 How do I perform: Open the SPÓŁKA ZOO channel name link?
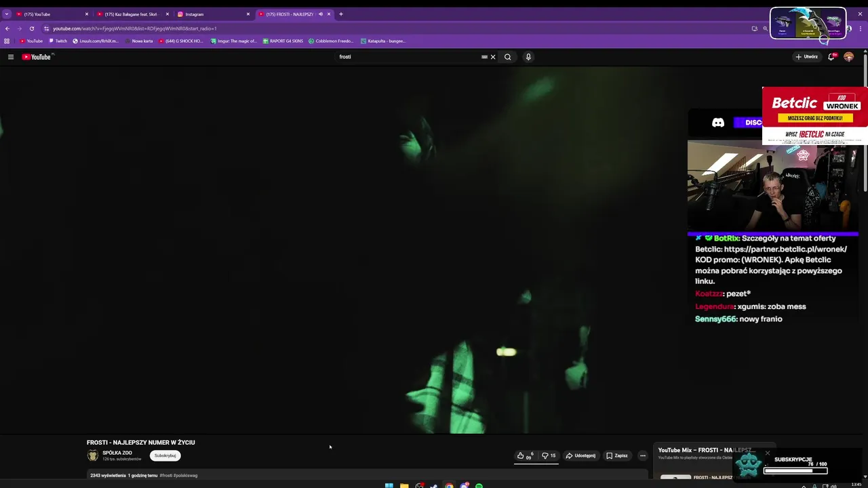pyautogui.click(x=117, y=453)
